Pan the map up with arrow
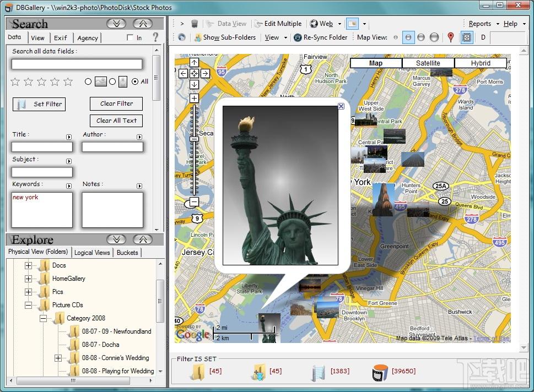 point(194,63)
